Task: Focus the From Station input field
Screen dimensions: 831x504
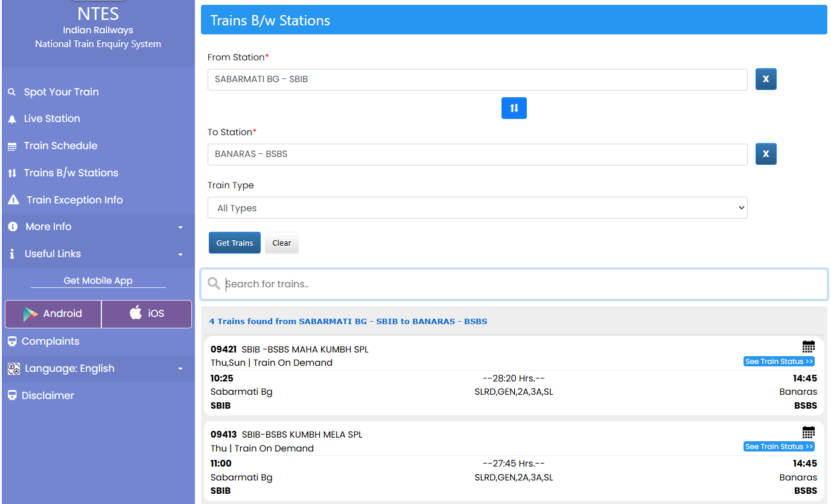Action: [477, 79]
